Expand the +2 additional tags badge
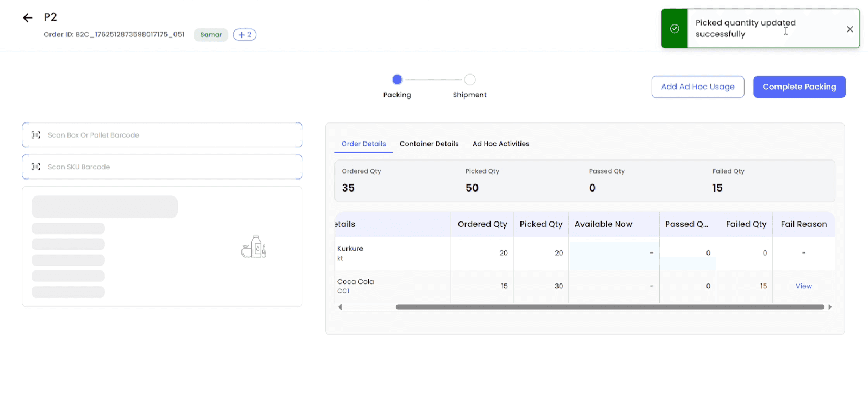 click(x=245, y=35)
